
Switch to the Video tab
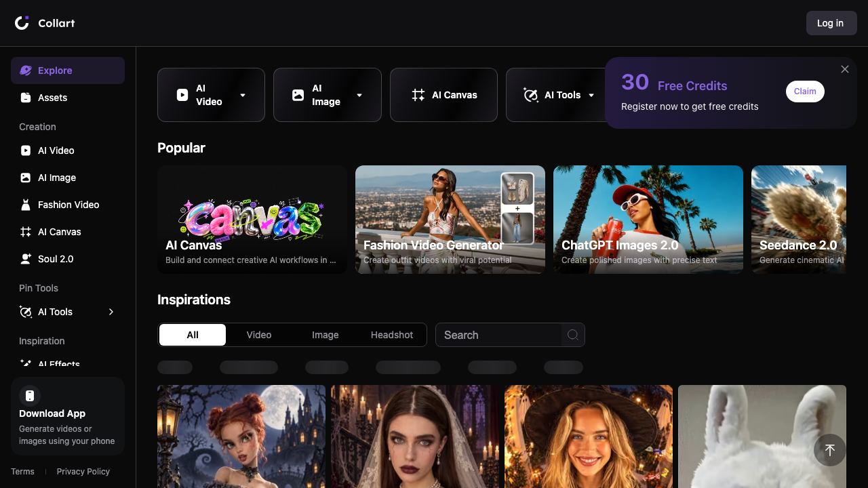click(259, 335)
